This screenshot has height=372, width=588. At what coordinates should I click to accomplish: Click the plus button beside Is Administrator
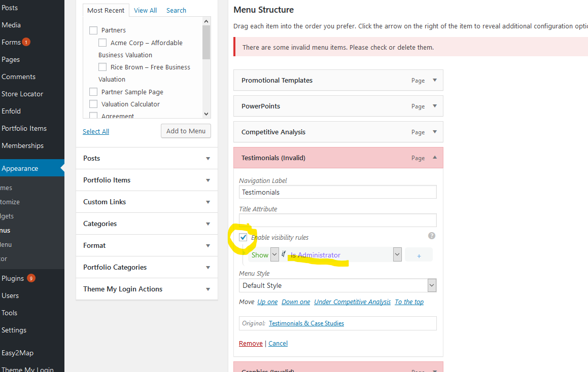pyautogui.click(x=419, y=254)
